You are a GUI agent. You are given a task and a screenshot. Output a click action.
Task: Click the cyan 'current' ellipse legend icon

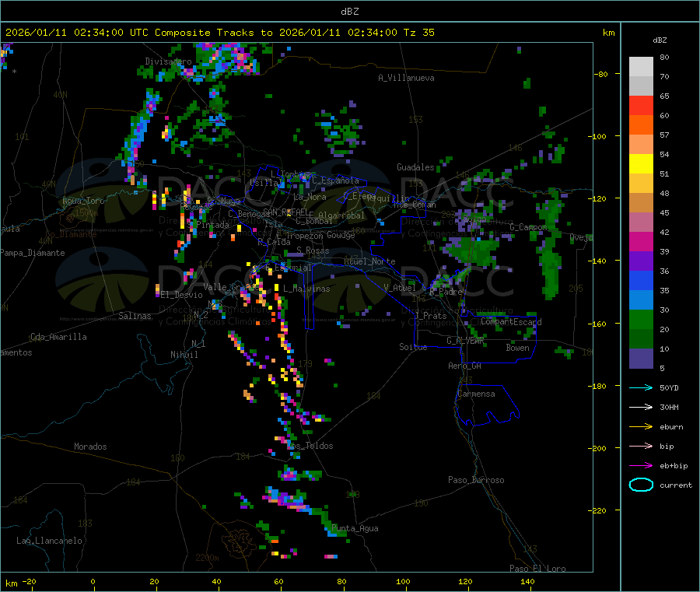click(x=641, y=485)
